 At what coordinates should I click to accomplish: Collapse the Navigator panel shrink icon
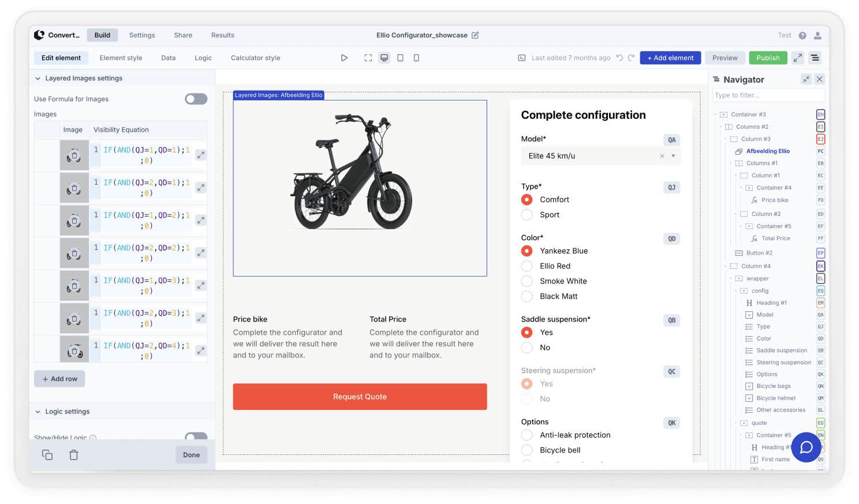[x=806, y=79]
